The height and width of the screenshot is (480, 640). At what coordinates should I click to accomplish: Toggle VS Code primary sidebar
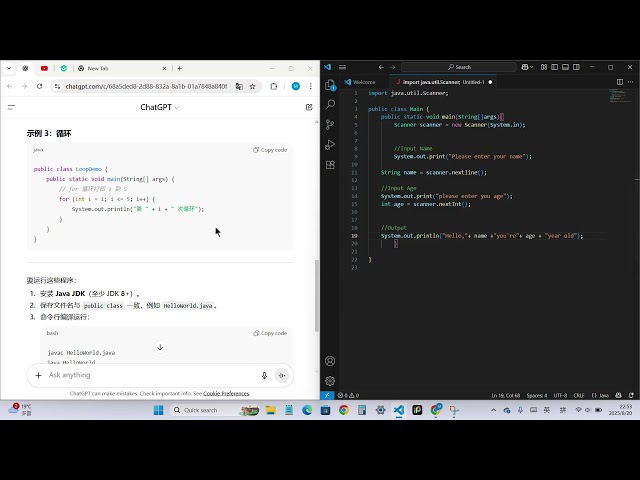(555, 67)
